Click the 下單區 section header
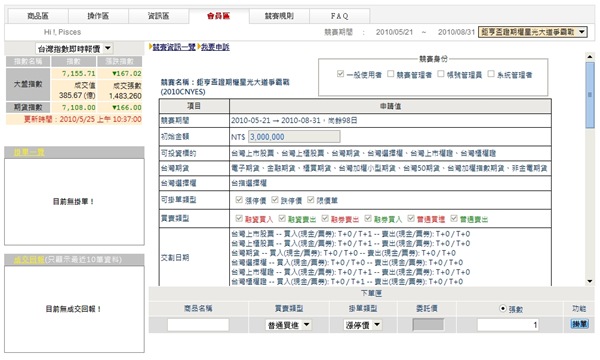The image size is (600, 360). [x=371, y=293]
